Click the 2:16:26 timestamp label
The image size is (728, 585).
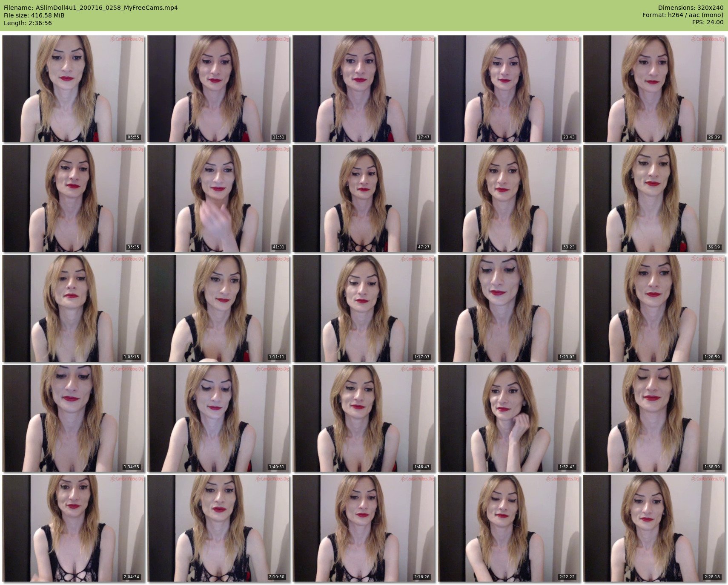click(x=421, y=577)
